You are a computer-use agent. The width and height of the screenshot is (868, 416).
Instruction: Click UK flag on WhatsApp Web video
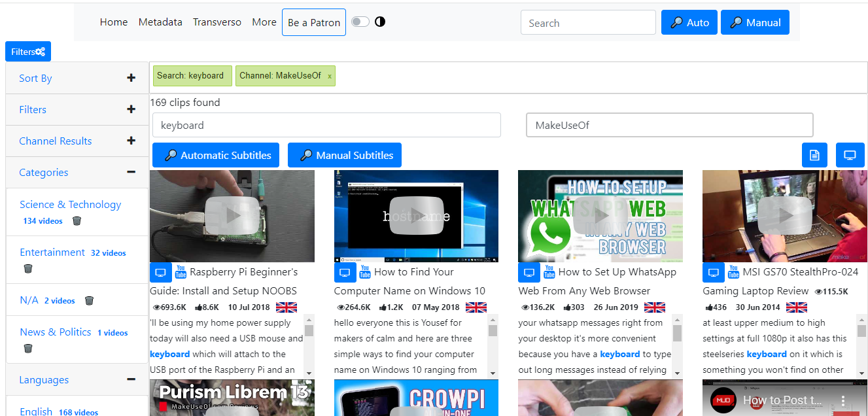tap(655, 307)
